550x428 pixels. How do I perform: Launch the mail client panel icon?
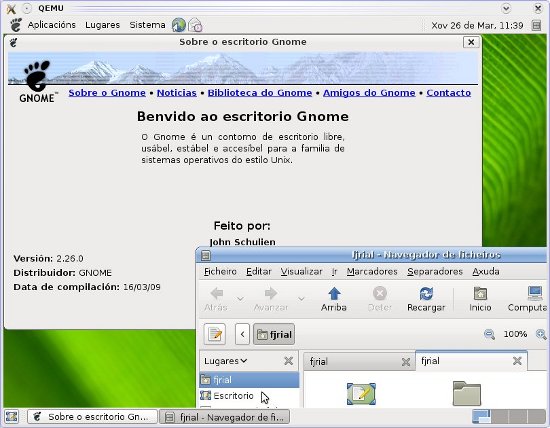[195, 25]
